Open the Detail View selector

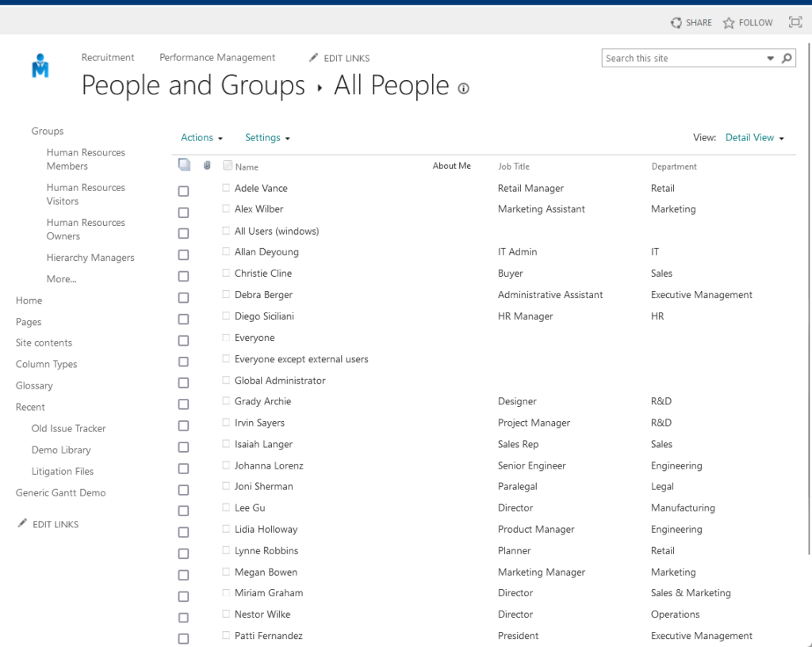755,138
